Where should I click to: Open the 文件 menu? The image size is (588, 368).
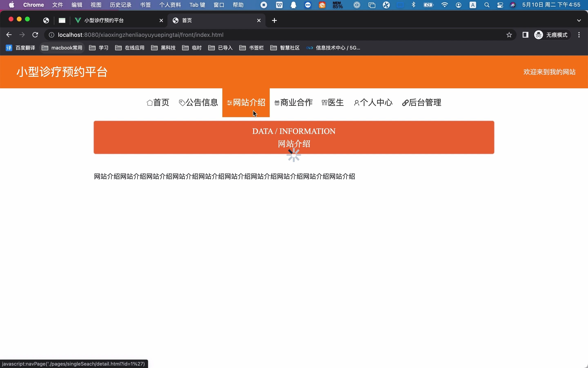[x=58, y=5]
